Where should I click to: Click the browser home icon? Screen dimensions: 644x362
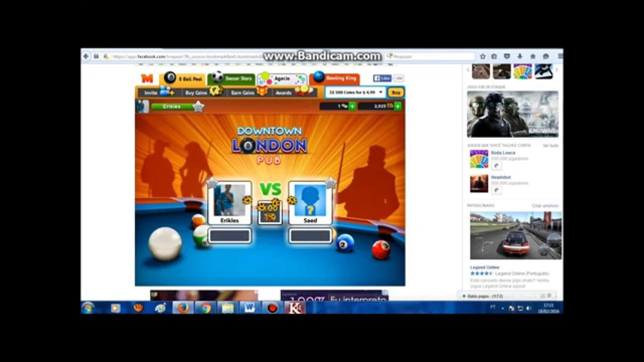(532, 56)
